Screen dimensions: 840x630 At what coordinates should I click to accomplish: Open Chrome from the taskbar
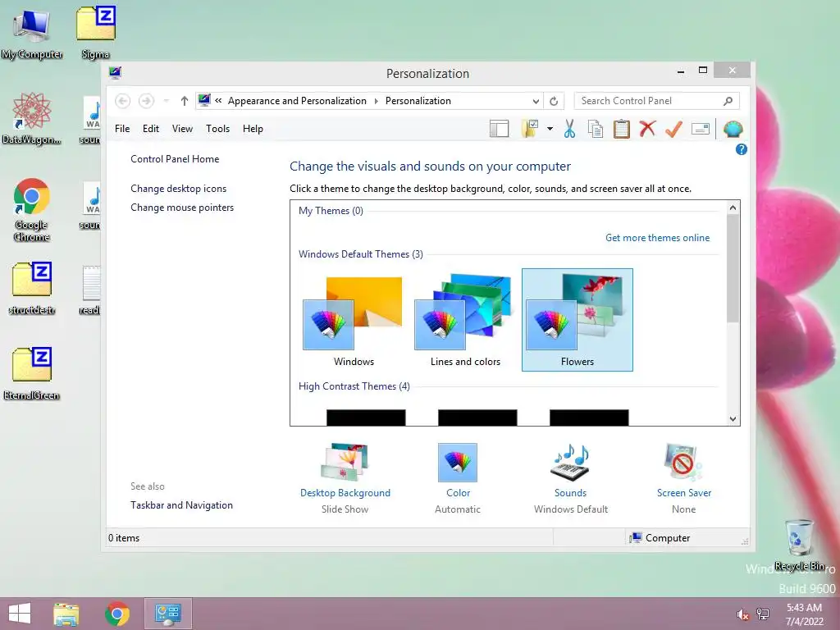click(117, 614)
